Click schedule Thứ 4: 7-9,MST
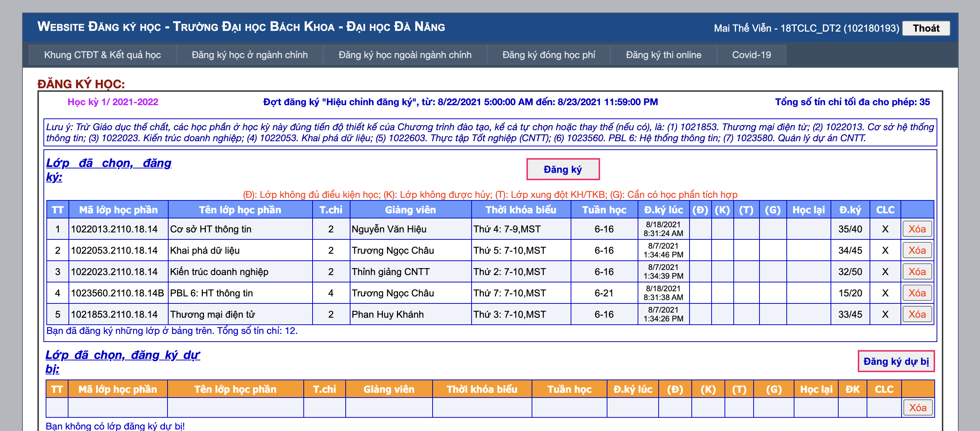This screenshot has height=431, width=980. [507, 229]
